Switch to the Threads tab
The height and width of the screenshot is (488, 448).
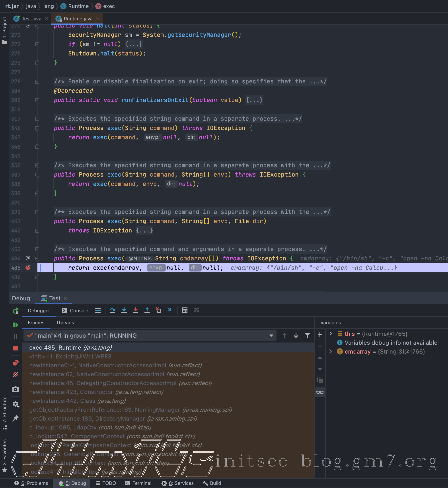pyautogui.click(x=65, y=323)
